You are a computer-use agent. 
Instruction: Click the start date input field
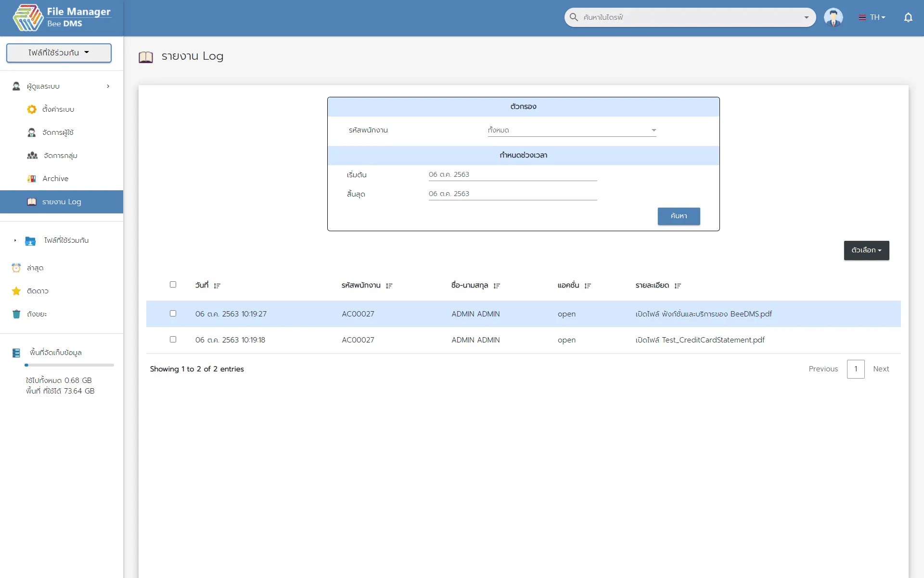[513, 174]
